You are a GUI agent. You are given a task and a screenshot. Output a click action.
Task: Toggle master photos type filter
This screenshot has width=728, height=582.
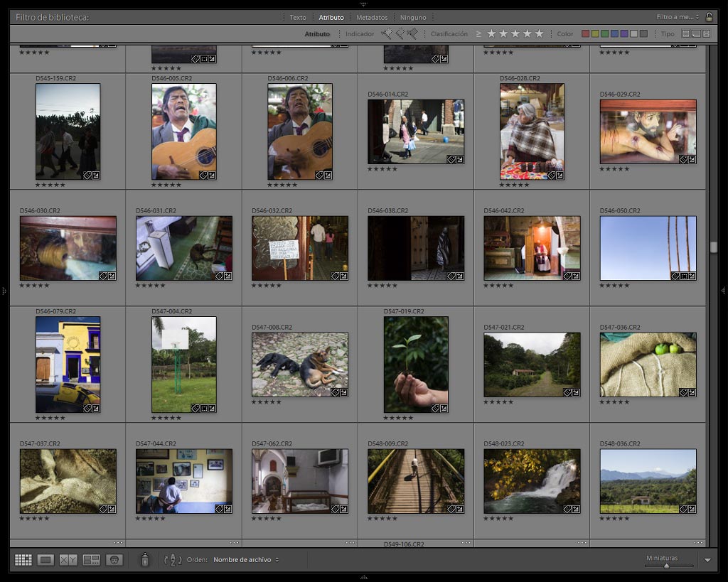coord(685,33)
